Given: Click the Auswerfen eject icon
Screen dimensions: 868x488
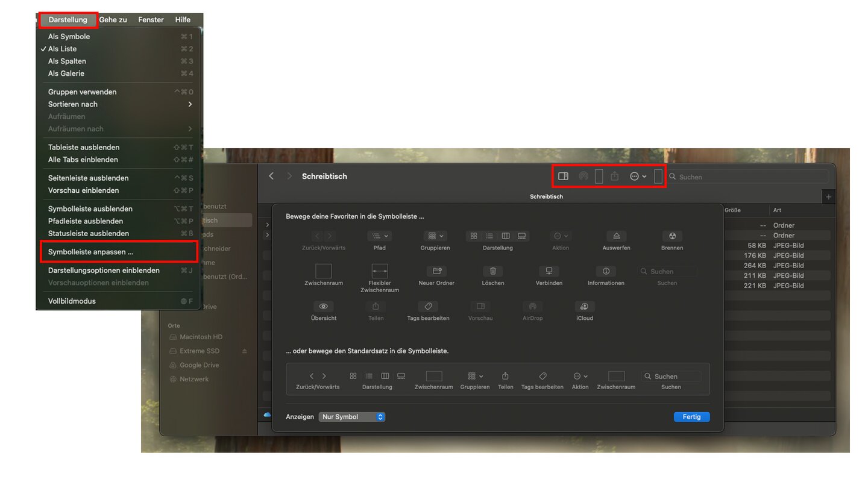Looking at the screenshot, I should coord(616,236).
